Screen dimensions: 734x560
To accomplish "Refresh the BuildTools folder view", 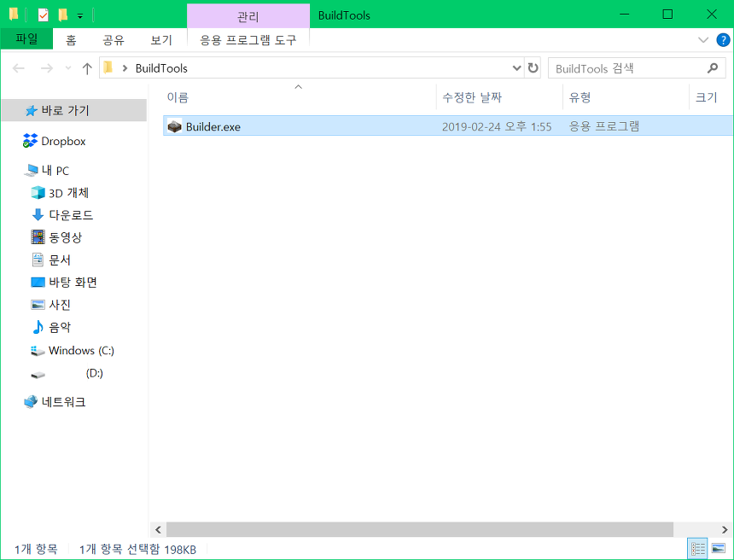I will [x=533, y=68].
